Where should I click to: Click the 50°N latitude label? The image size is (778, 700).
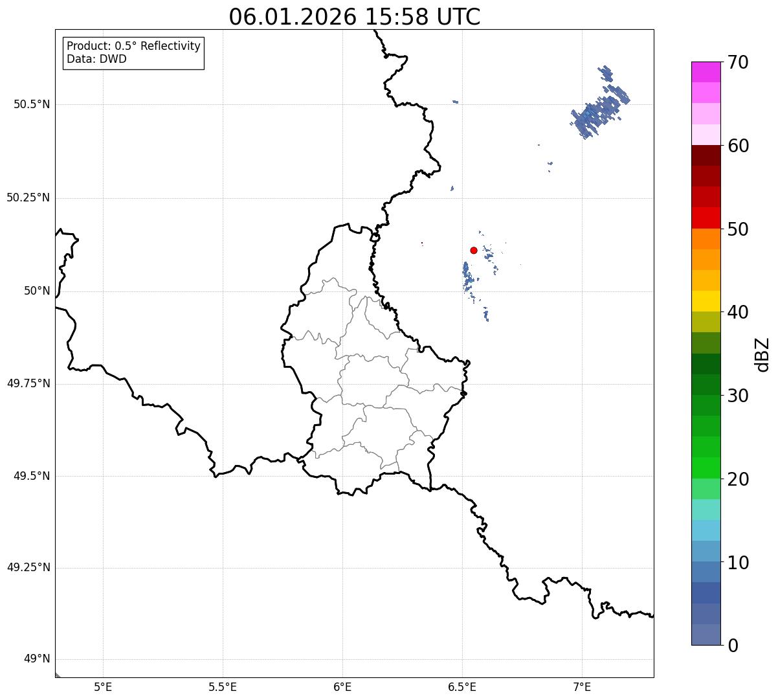37,291
